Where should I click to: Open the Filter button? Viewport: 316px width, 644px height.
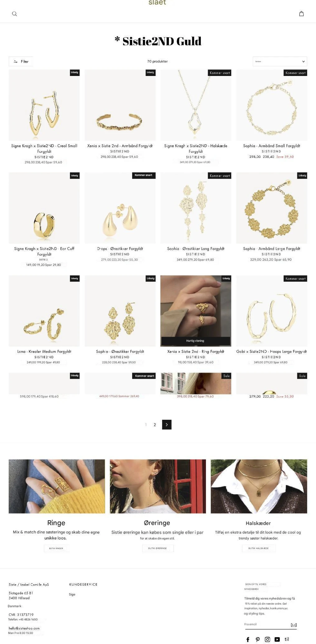pyautogui.click(x=21, y=61)
